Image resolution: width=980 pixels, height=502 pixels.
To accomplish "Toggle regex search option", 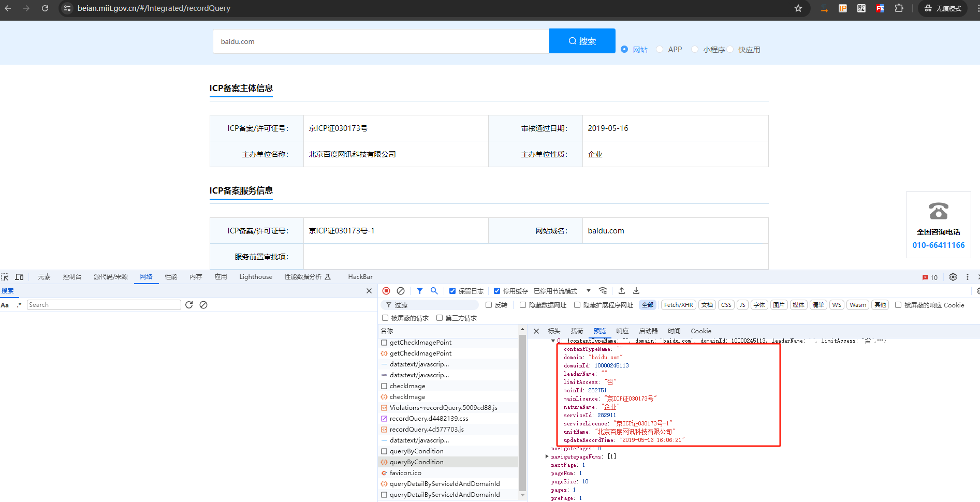I will click(19, 305).
